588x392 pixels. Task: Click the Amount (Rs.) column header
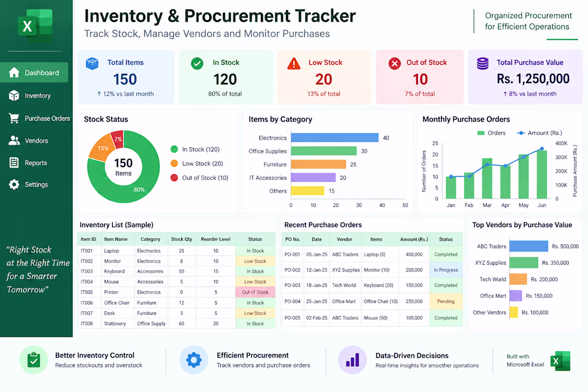pyautogui.click(x=414, y=239)
